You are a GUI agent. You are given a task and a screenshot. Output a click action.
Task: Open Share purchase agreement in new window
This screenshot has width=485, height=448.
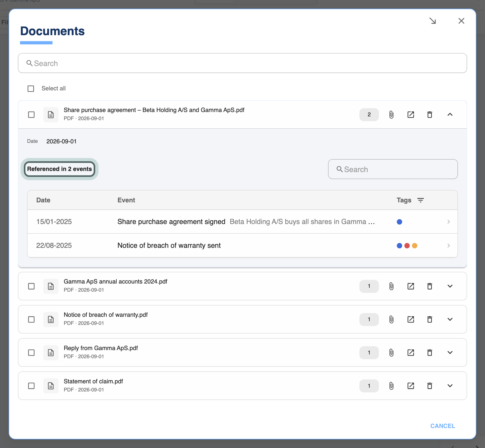[x=411, y=115]
